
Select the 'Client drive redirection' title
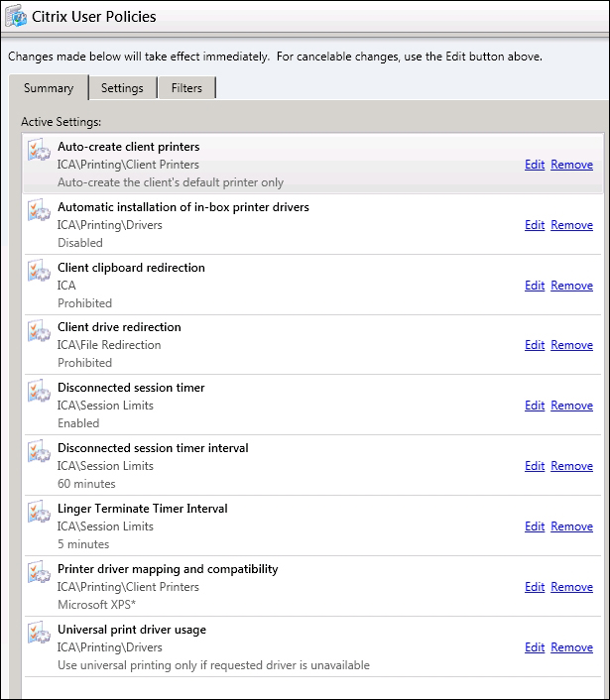click(x=119, y=327)
